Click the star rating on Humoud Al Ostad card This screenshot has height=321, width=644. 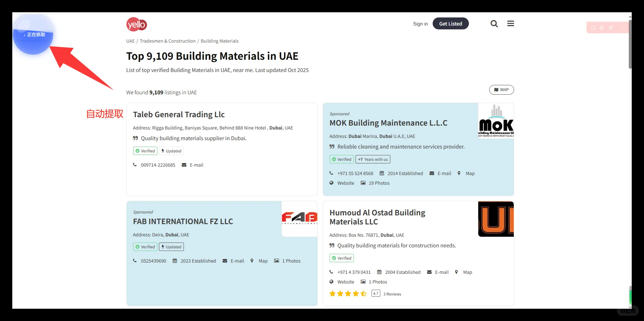coord(348,294)
